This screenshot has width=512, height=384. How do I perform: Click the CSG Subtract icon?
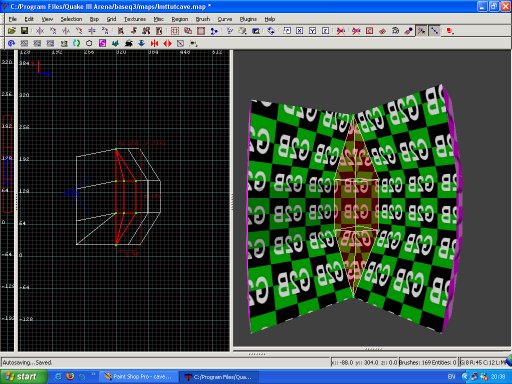coord(175,31)
